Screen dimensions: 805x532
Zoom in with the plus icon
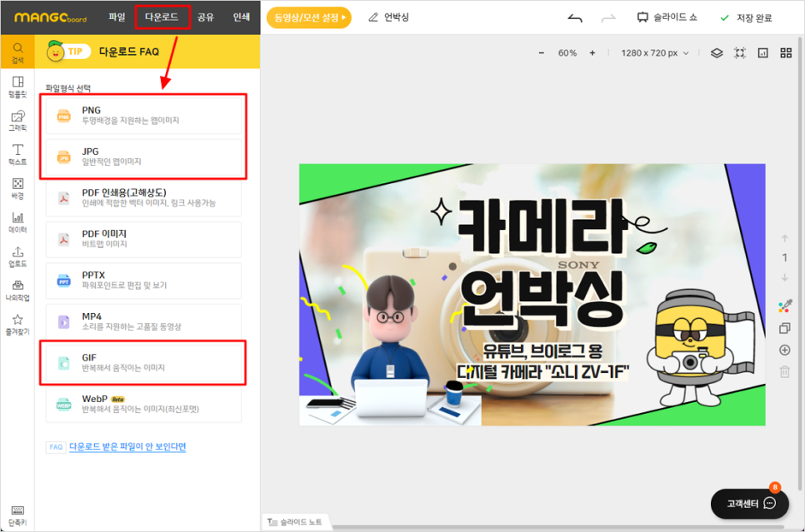pyautogui.click(x=592, y=52)
